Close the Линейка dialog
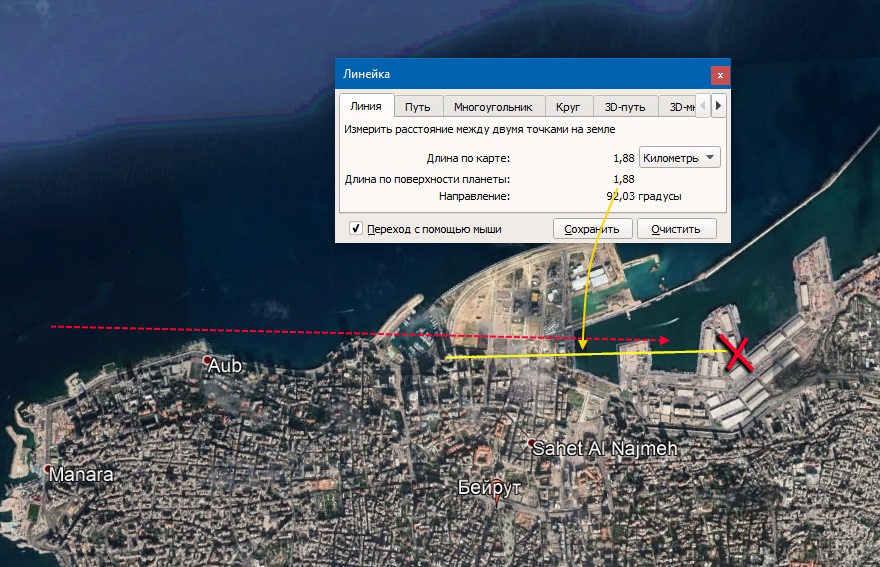 pyautogui.click(x=720, y=75)
